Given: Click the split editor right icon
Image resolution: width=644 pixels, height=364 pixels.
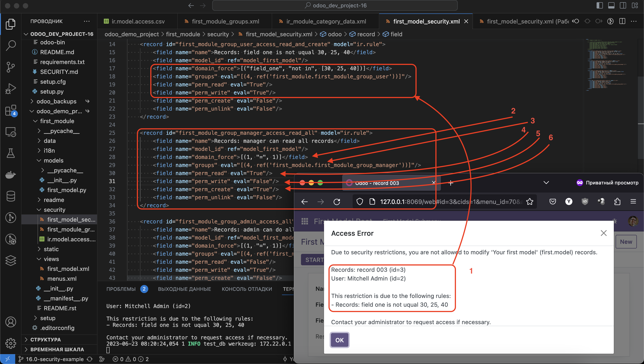Looking at the screenshot, I should point(622,21).
